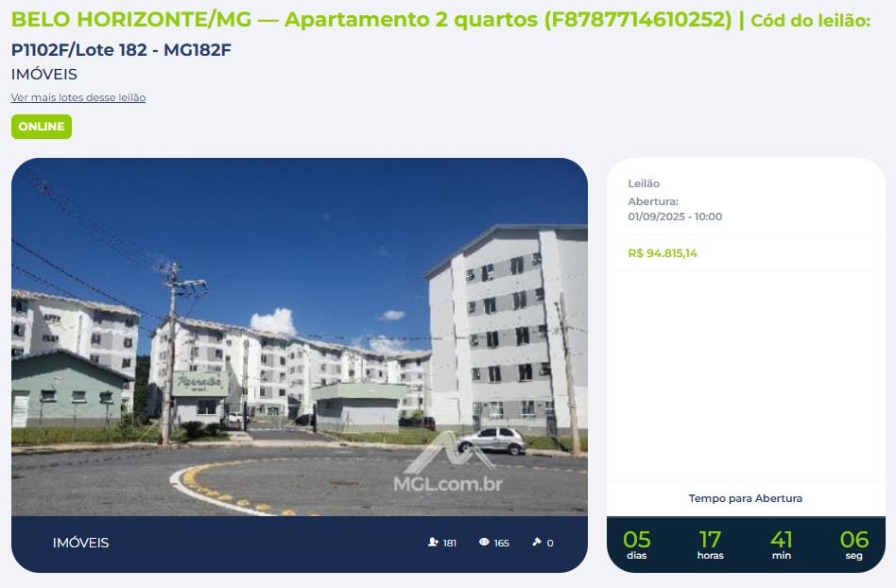Click the gavel bids icon showing 0
This screenshot has height=588, width=896.
click(x=537, y=543)
